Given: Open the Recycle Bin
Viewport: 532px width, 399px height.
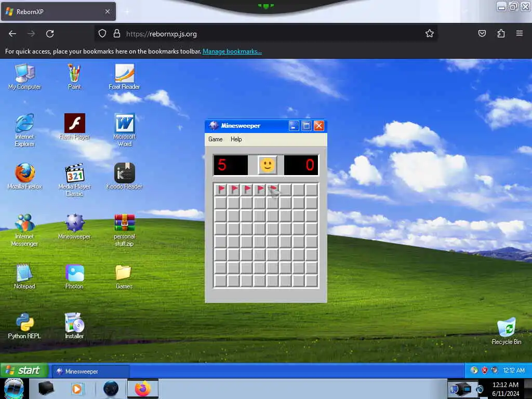Looking at the screenshot, I should click(x=506, y=331).
